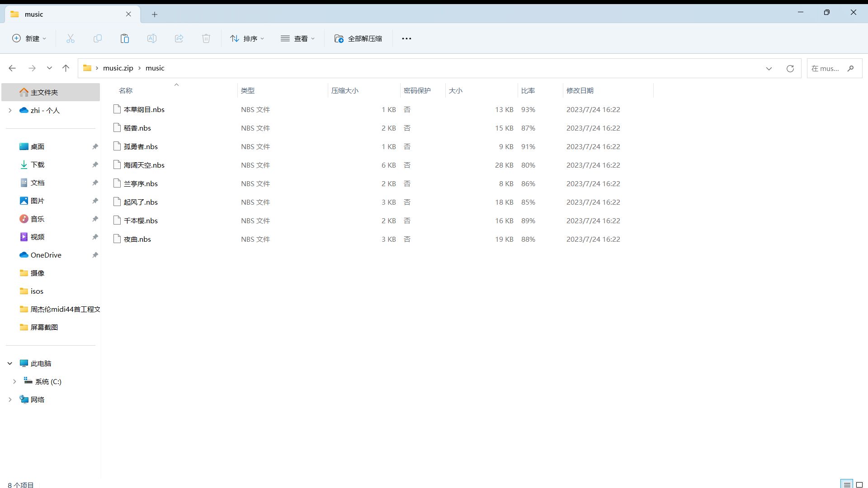This screenshot has height=488, width=868.
Task: Select the file 孤勇者.nbs
Action: point(141,146)
